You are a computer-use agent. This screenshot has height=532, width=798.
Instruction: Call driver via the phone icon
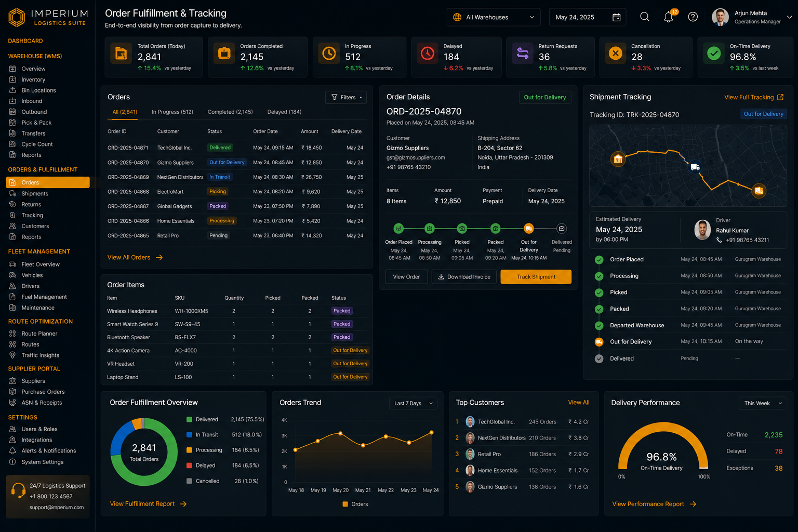[719, 240]
